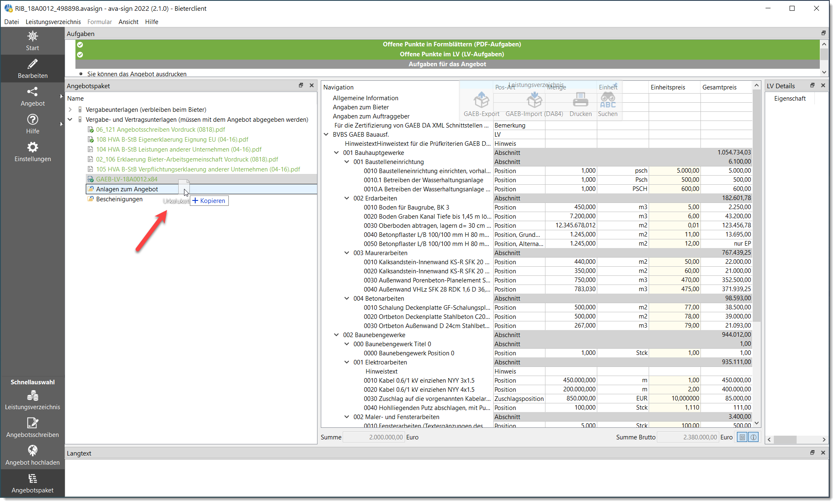Viewport: 836px width, 504px height.
Task: Click the info icon next to Summe Brutto
Action: 754,437
